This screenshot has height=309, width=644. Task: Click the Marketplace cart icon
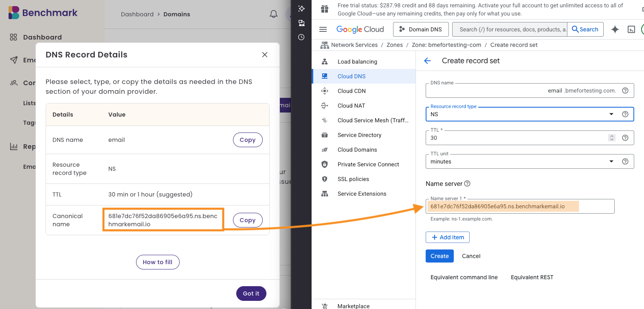(x=325, y=306)
